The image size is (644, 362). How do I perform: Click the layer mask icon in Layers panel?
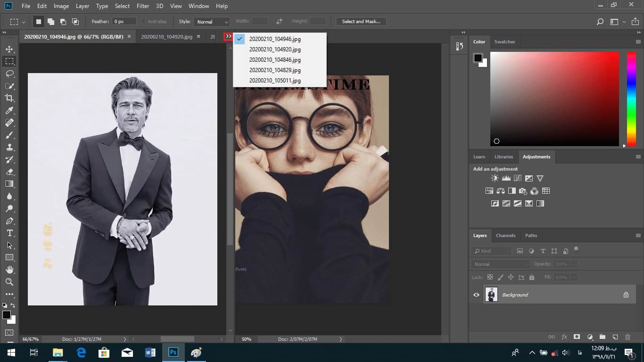pyautogui.click(x=577, y=337)
